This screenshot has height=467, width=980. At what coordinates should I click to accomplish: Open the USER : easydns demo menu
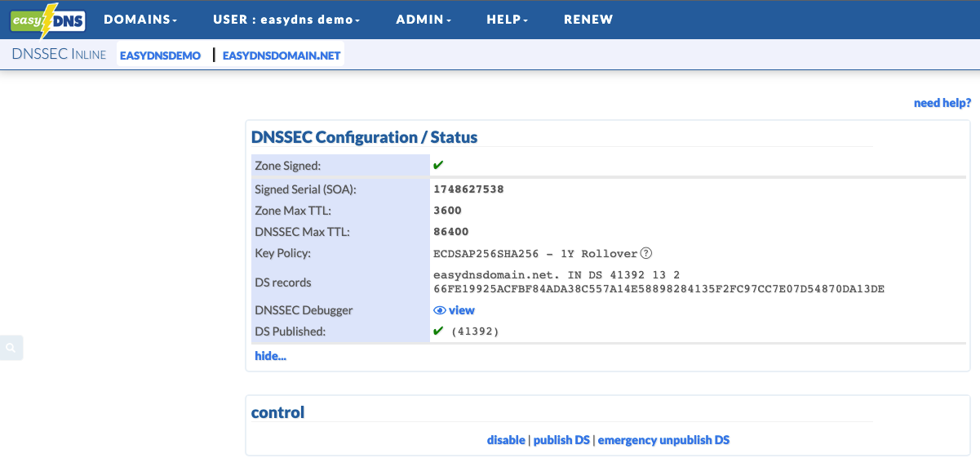[x=286, y=20]
